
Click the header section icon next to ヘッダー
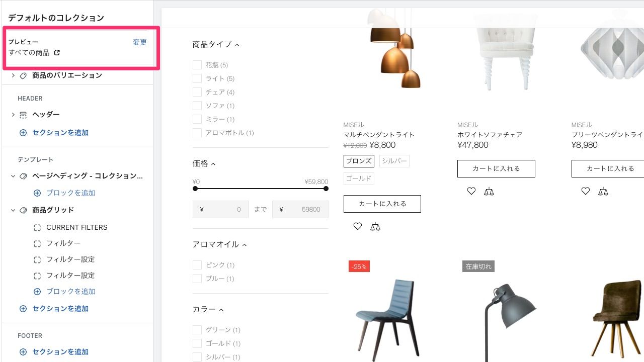point(23,115)
